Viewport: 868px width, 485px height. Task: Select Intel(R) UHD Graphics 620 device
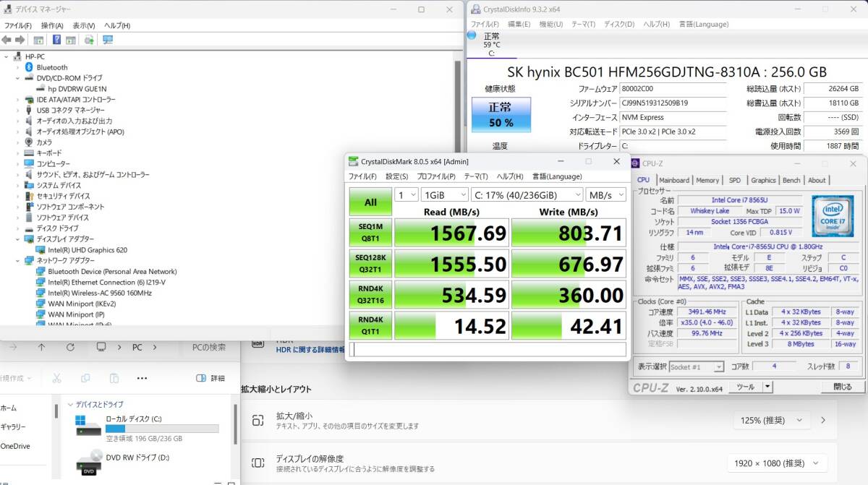(87, 250)
